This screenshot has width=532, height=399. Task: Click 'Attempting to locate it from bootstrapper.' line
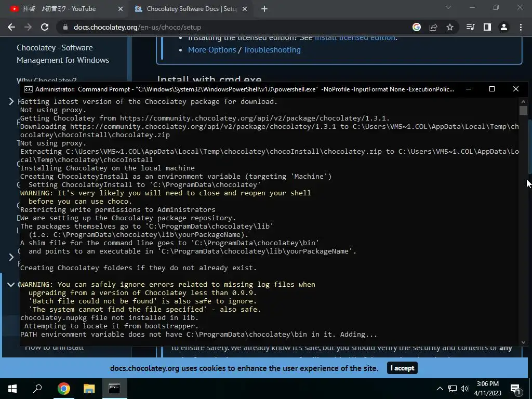[x=111, y=326]
